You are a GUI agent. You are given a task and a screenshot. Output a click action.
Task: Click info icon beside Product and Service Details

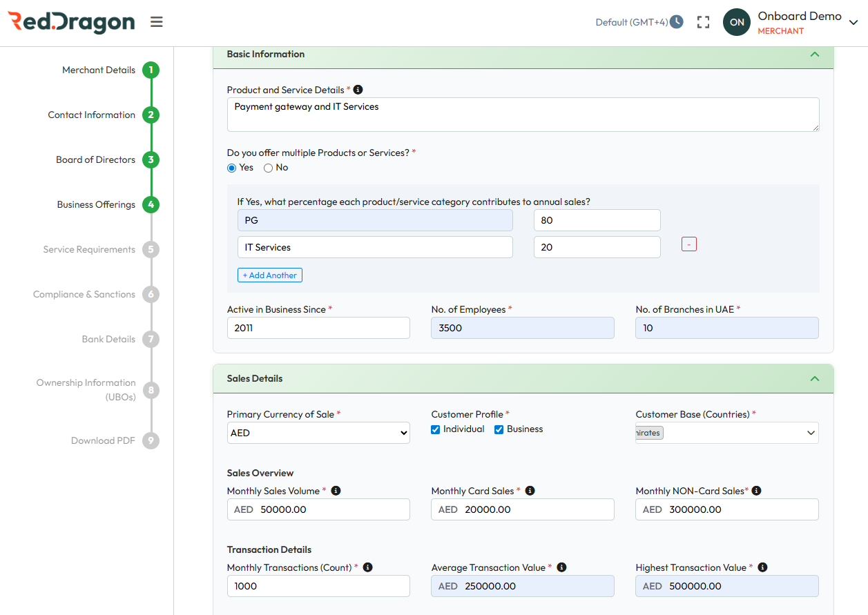(x=358, y=90)
